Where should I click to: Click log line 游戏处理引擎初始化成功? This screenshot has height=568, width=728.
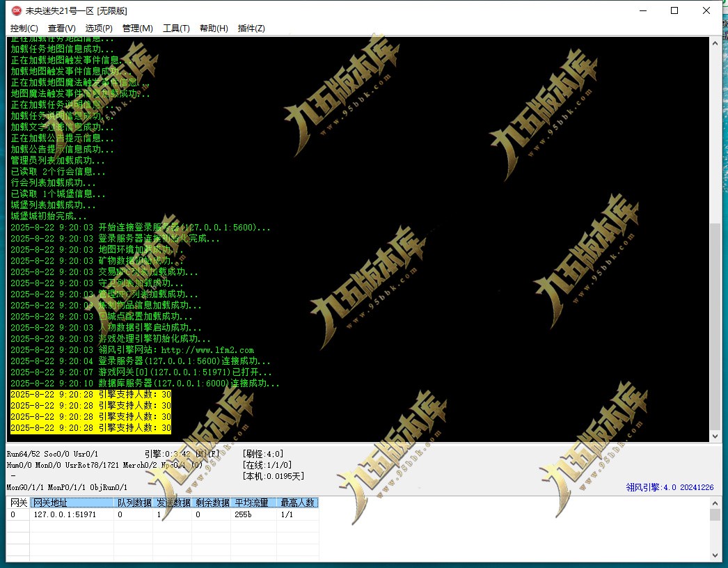pyautogui.click(x=111, y=338)
